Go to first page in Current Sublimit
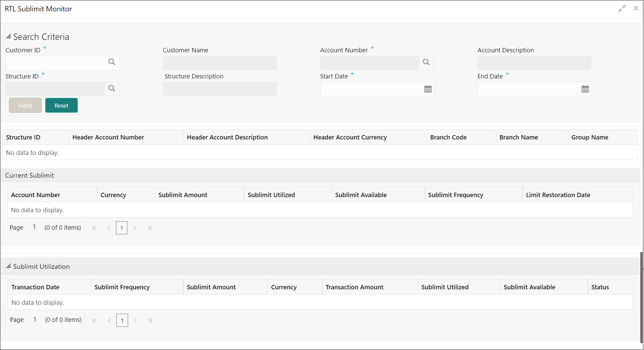This screenshot has width=644, height=350. [94, 228]
